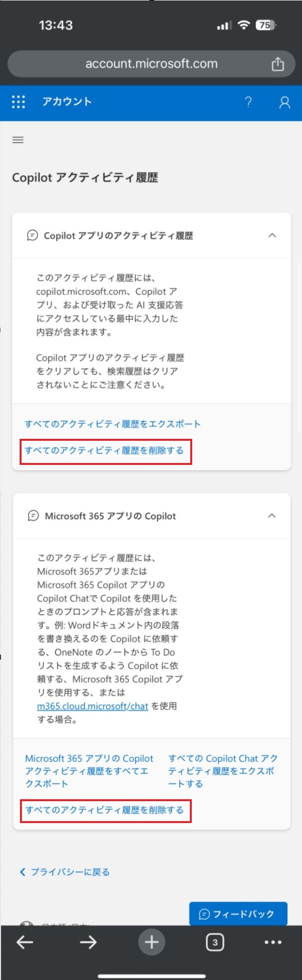Collapse the Copilot アプリのアクティビティ履歴 section
302x980 pixels.
[272, 235]
